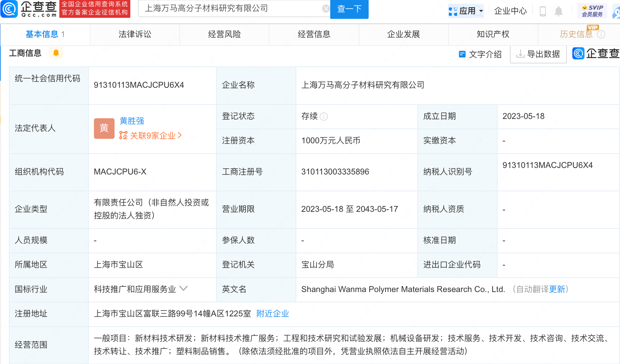The width and height of the screenshot is (620, 364).
Task: Clear the search box with the X icon
Action: click(326, 9)
